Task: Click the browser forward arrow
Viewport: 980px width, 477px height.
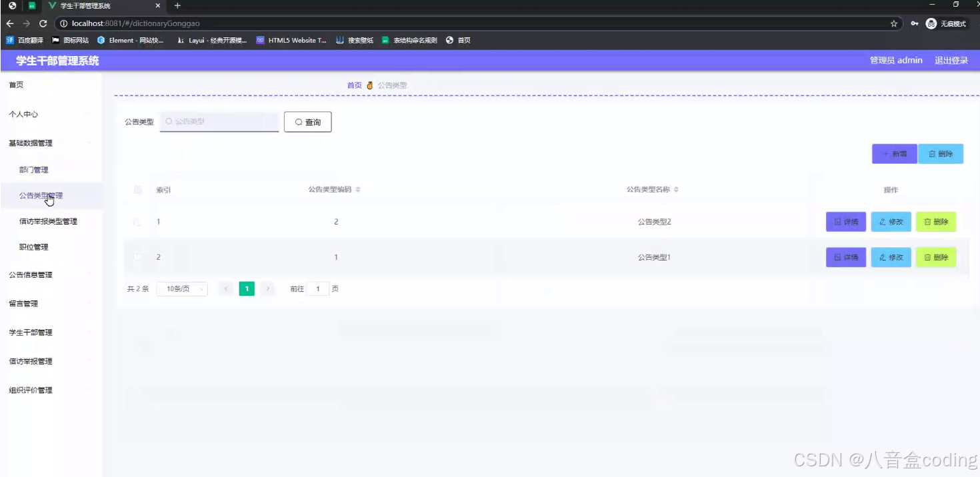Action: pos(26,23)
